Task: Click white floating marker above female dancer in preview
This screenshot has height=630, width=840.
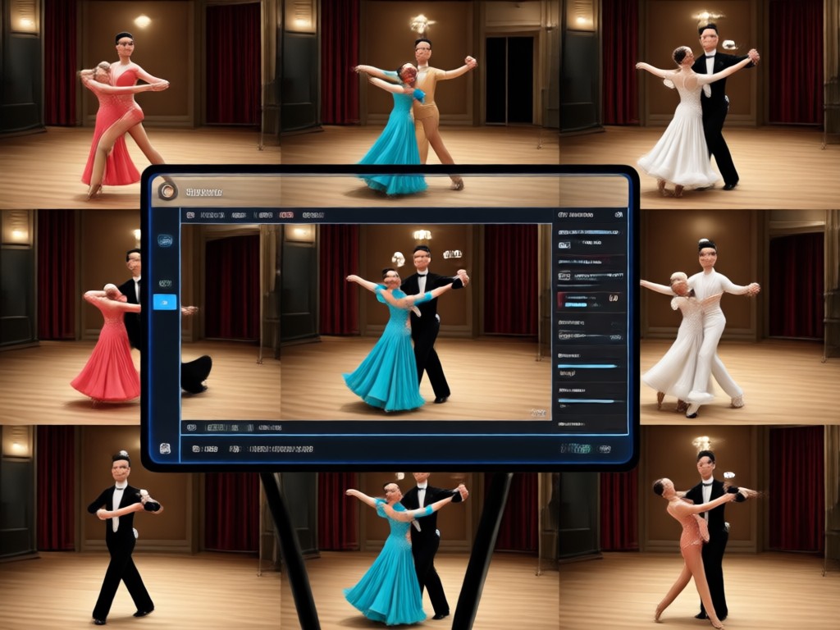Action: pyautogui.click(x=398, y=259)
